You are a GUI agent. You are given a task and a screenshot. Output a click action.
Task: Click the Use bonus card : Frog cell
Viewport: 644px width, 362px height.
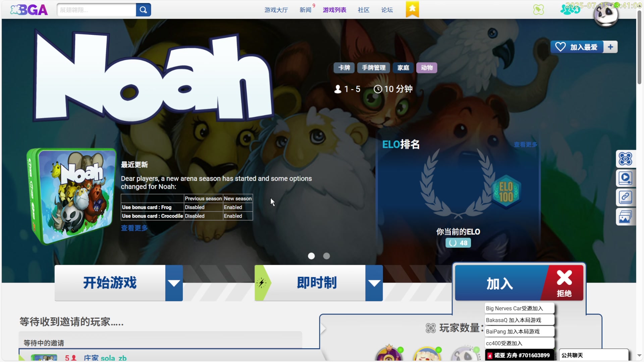pos(152,207)
